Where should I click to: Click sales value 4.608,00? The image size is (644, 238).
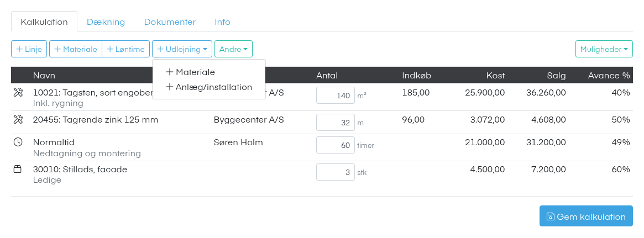pos(548,120)
